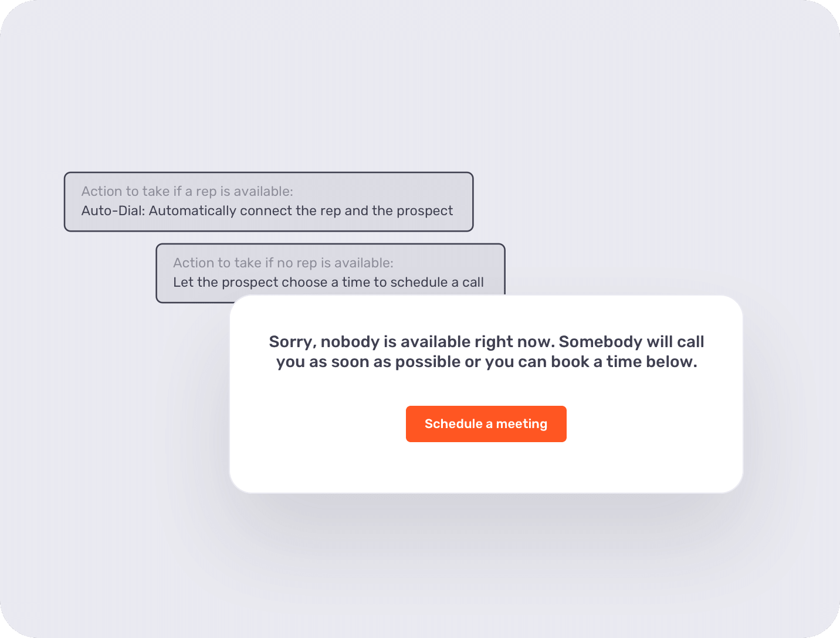Open the rep-is-available action dropdown
Viewport: 840px width, 638px height.
tap(268, 202)
